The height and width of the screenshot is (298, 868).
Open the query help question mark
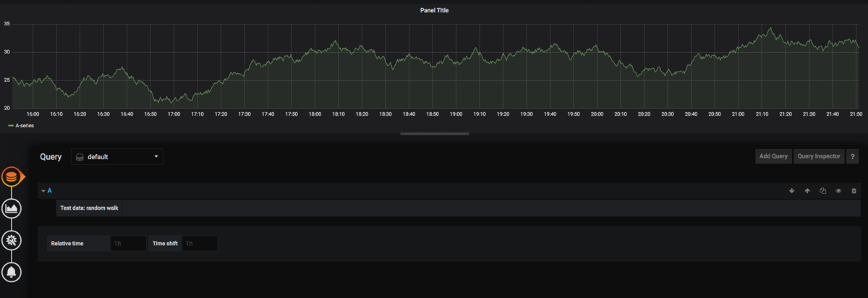pos(853,156)
